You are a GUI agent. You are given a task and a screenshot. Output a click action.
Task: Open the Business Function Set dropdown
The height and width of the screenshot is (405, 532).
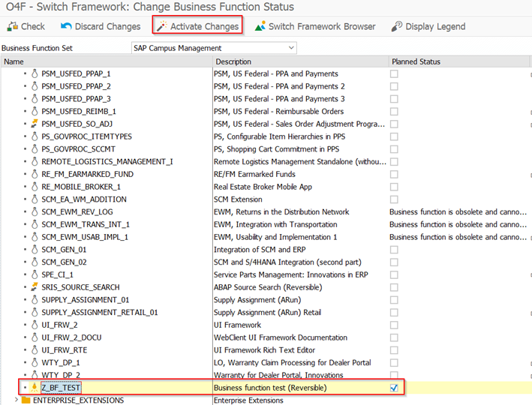(x=291, y=48)
